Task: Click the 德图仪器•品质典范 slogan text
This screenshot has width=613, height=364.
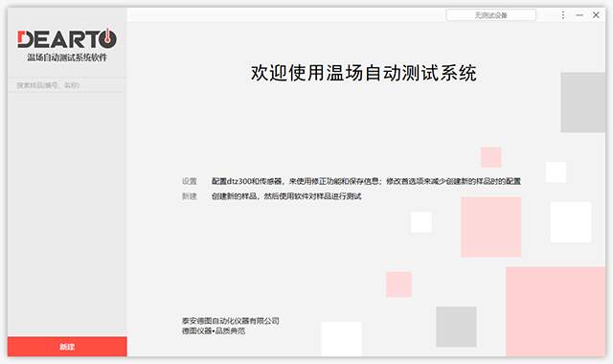Action: coord(214,331)
